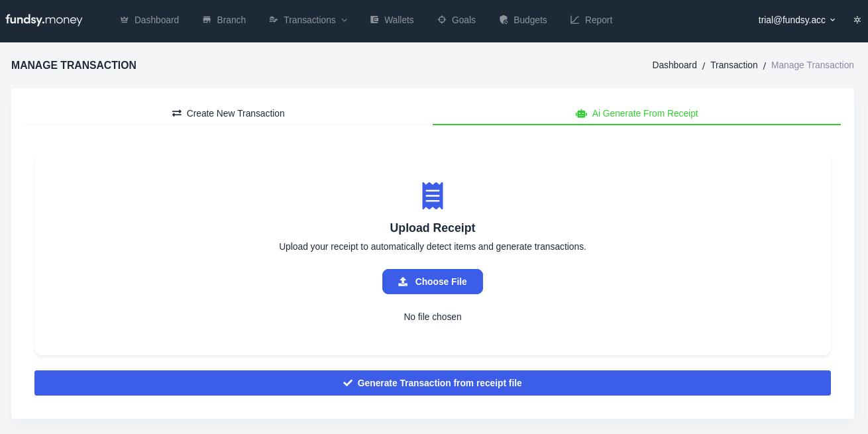
Task: Click the Budgets icon in navbar
Action: 504,20
